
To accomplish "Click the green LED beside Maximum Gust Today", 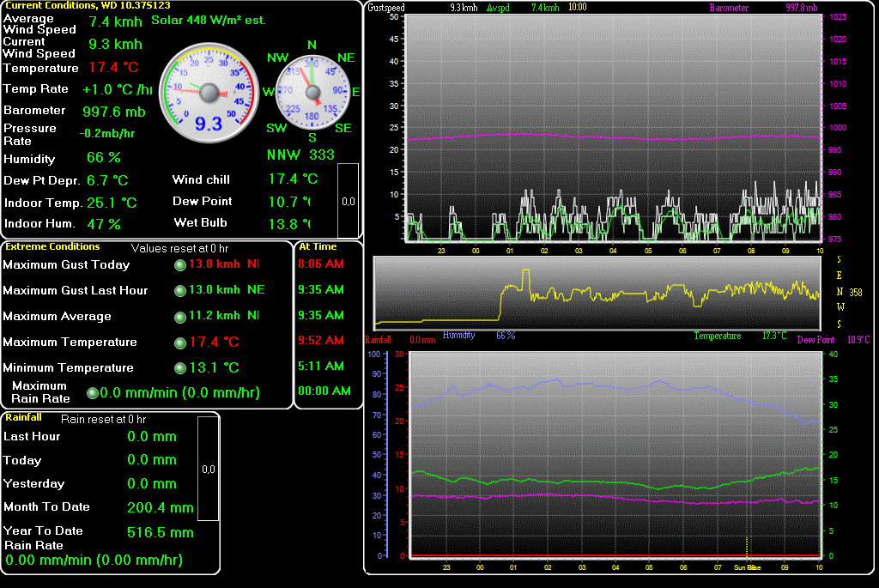I will tap(180, 265).
